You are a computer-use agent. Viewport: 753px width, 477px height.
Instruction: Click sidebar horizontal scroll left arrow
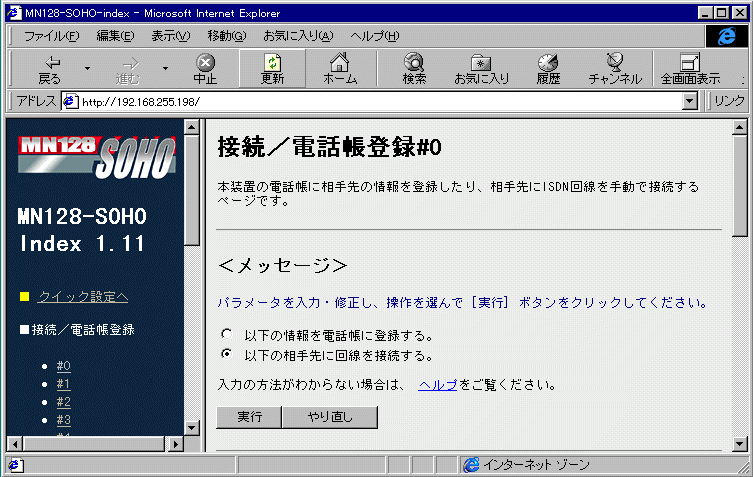point(15,444)
